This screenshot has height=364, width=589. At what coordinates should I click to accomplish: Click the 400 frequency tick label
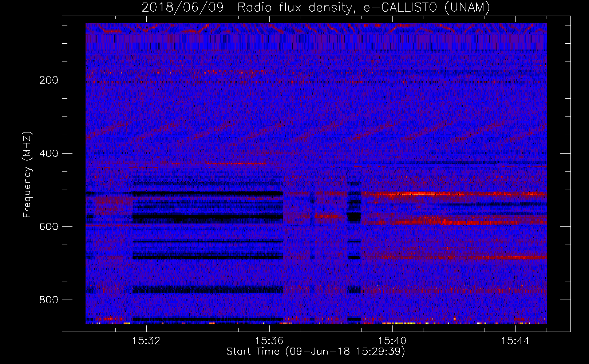[x=49, y=153]
